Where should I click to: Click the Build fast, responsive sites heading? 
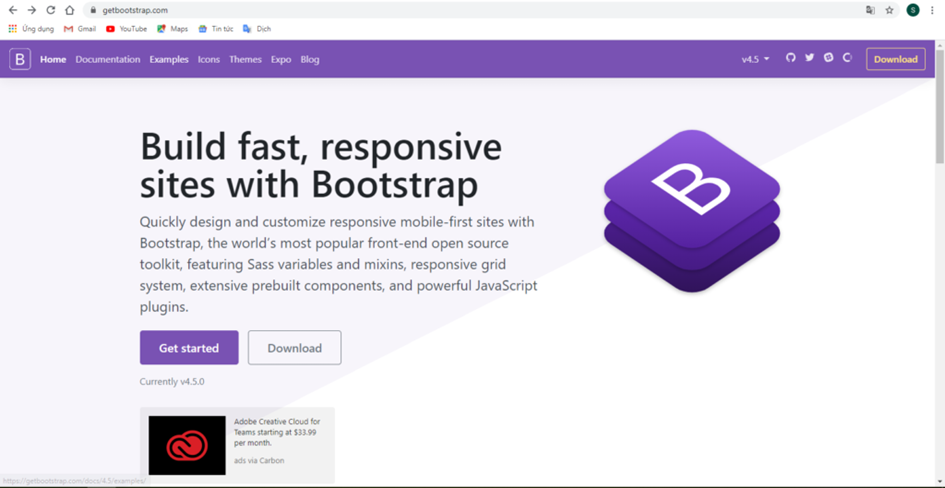321,165
